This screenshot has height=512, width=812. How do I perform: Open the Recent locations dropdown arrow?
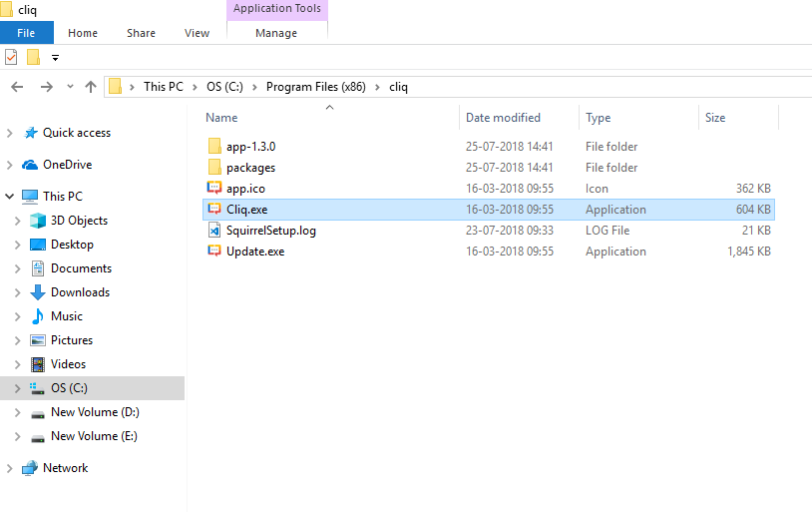point(71,87)
